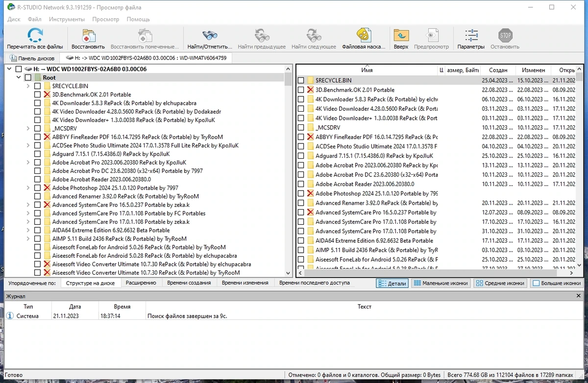
Task: Click drive icon beside H: WDC WD1002FBYS
Action: [28, 69]
